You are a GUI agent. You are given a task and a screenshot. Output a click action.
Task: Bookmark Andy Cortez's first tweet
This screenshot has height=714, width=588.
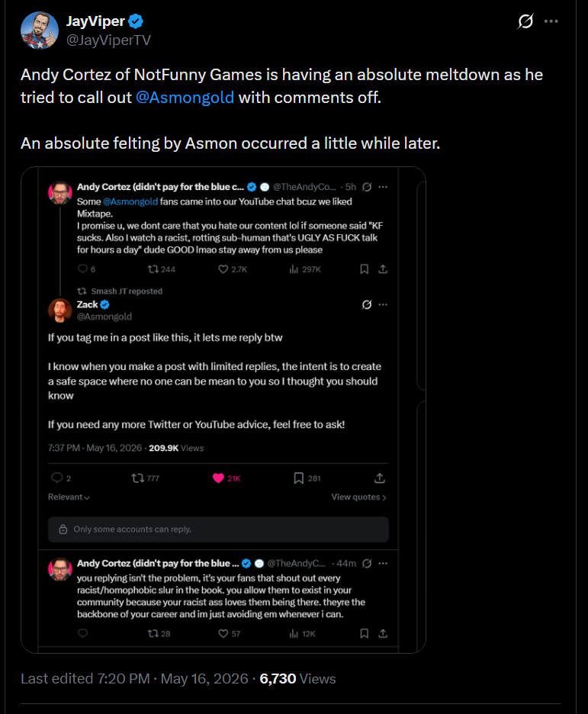[x=364, y=269]
